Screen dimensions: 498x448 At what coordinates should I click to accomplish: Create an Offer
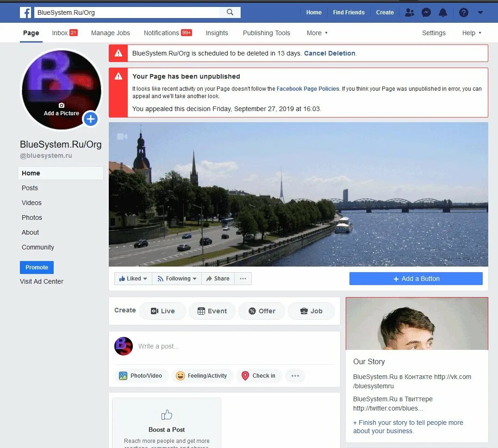point(261,311)
